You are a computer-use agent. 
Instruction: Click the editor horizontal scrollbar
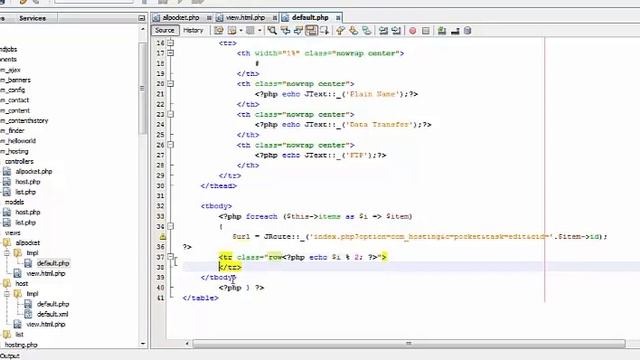(409, 344)
